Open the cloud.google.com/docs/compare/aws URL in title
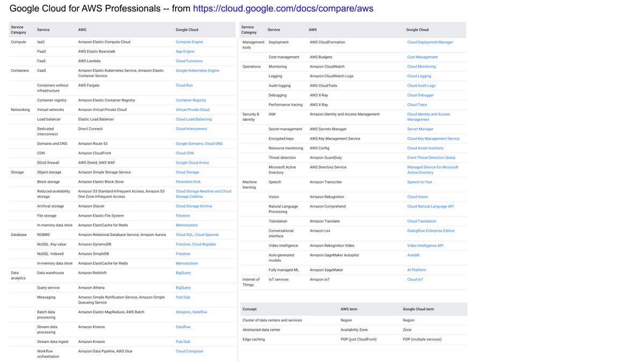The image size is (644, 362). point(283,9)
